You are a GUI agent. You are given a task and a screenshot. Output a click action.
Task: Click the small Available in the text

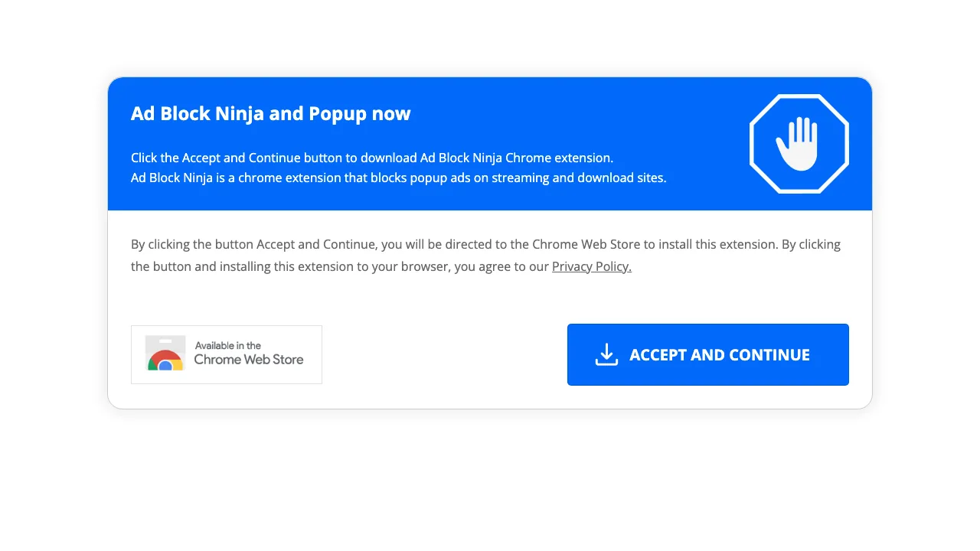click(228, 345)
